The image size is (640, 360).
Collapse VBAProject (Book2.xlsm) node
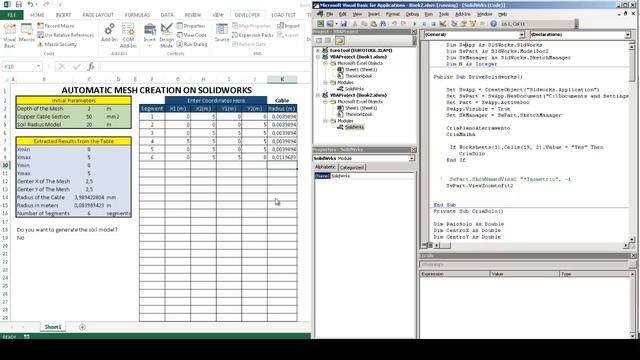pos(318,95)
